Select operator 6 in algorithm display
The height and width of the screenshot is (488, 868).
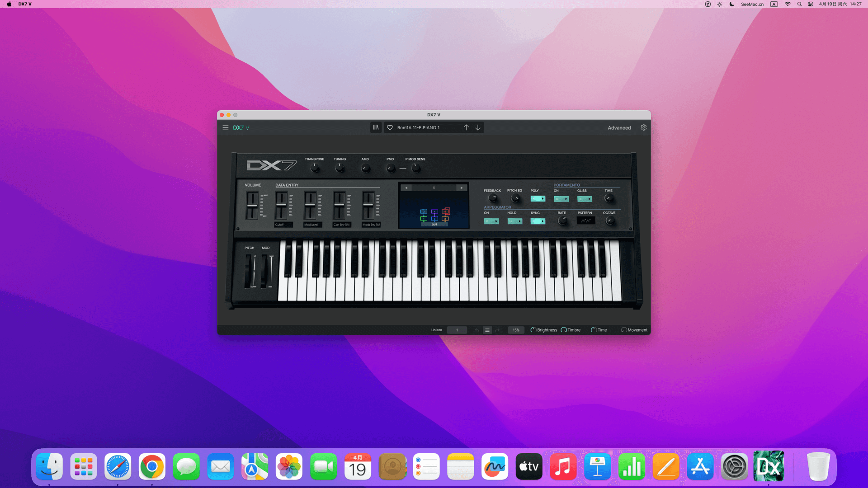[x=446, y=211]
